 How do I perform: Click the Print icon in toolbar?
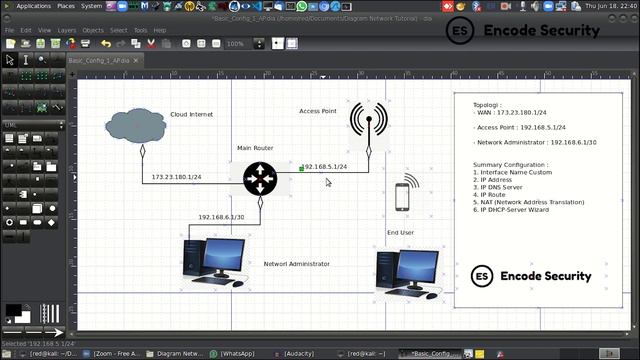(x=85, y=44)
